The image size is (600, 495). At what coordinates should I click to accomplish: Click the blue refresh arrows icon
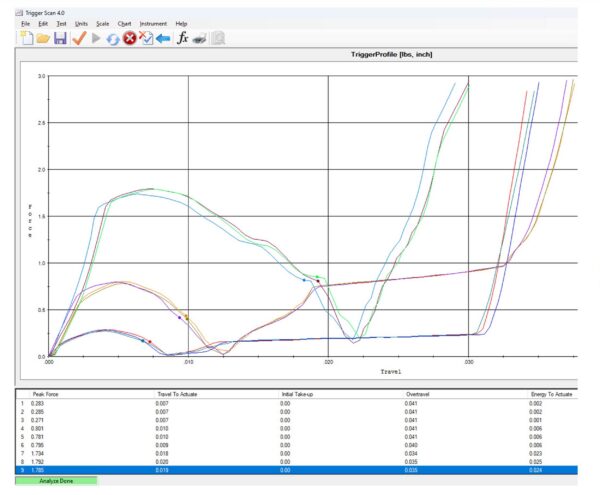pos(112,38)
